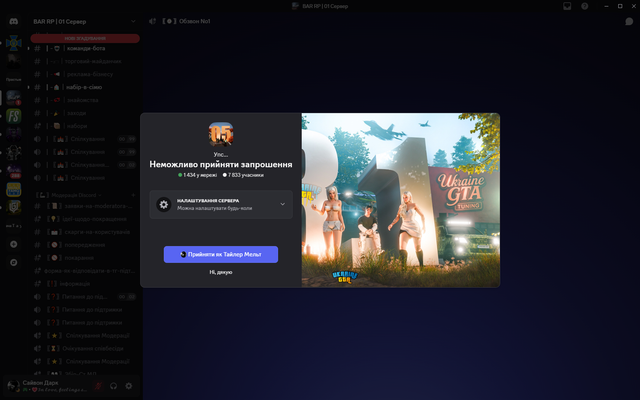Open заявки-на-moderatora channel

coord(84,206)
